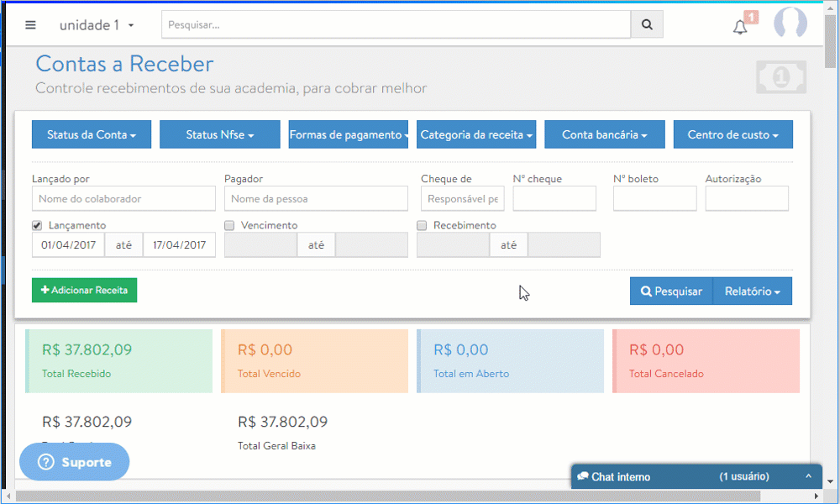Open the Relatório report menu

point(752,291)
